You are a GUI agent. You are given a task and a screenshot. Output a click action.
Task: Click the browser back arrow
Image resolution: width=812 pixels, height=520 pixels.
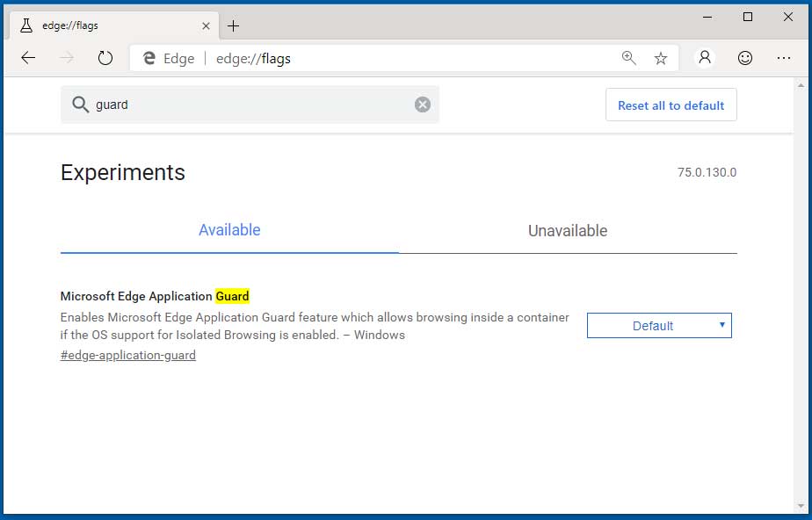pyautogui.click(x=28, y=58)
